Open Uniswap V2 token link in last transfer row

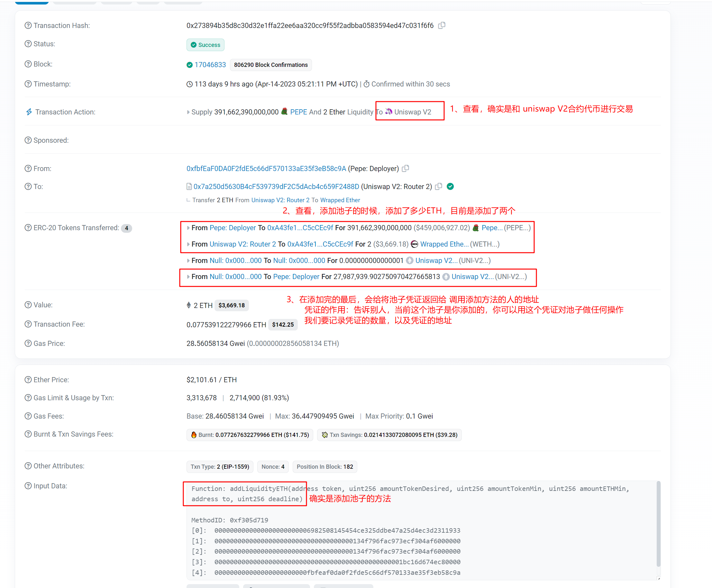pos(472,276)
